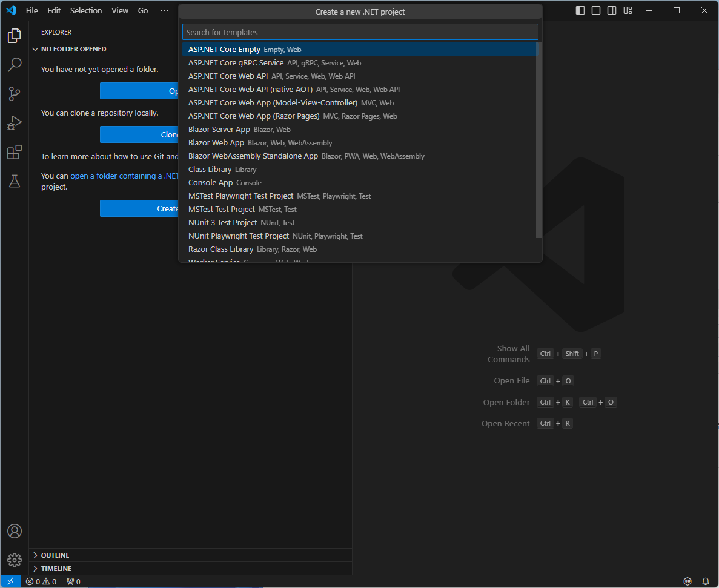Pick ASP.NET Core Web App (Model-View-Controller)
The height and width of the screenshot is (588, 719).
(359, 103)
